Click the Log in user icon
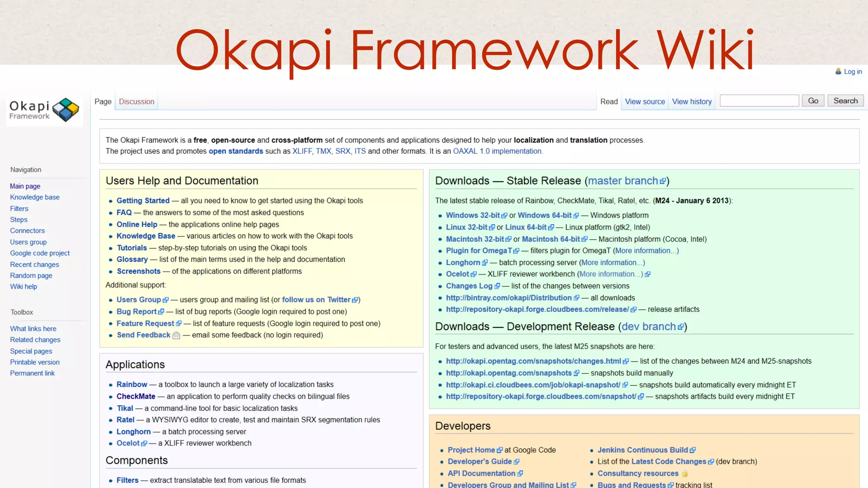This screenshot has width=868, height=488. [838, 72]
